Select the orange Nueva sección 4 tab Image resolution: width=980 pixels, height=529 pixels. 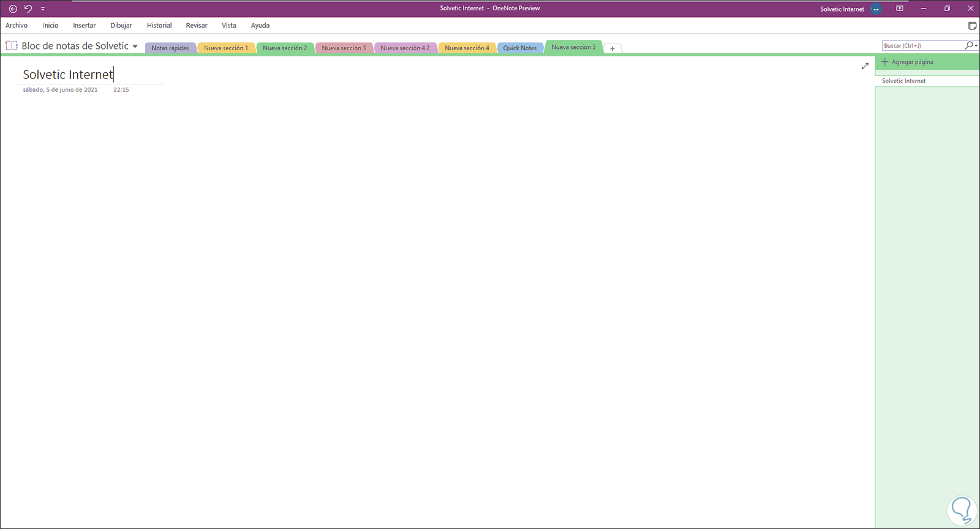(467, 48)
